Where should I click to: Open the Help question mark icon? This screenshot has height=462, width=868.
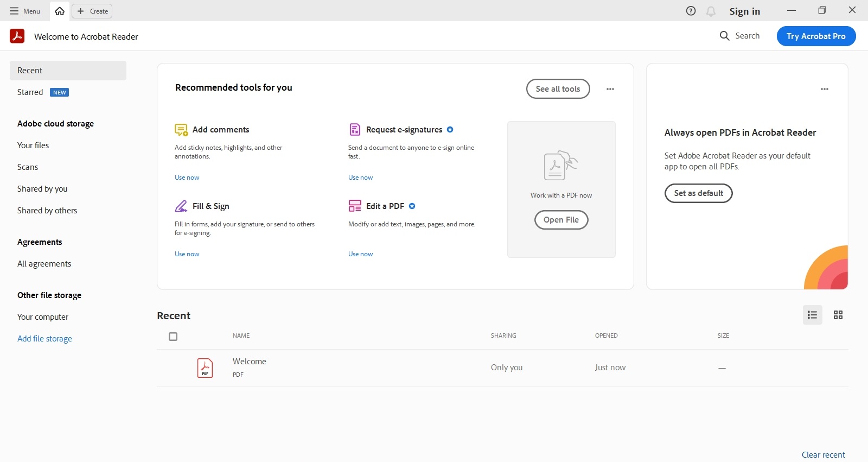[691, 11]
